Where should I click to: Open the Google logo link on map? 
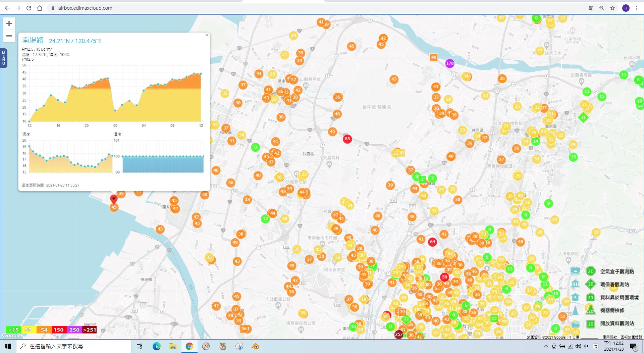coord(12,336)
